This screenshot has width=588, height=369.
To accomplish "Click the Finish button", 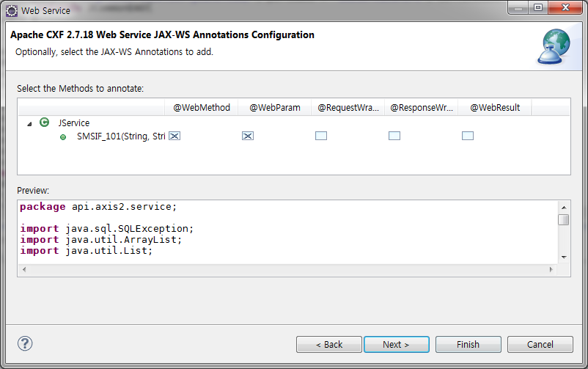I will (468, 344).
